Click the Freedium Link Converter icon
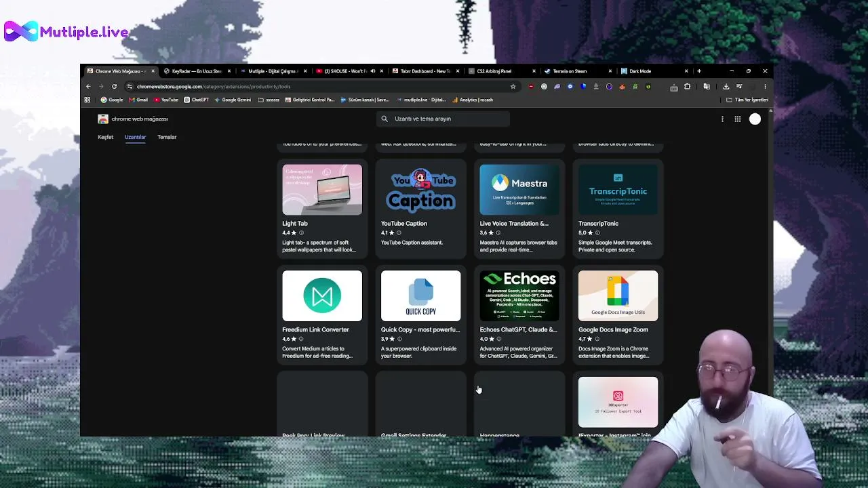Image resolution: width=868 pixels, height=488 pixels. click(322, 296)
